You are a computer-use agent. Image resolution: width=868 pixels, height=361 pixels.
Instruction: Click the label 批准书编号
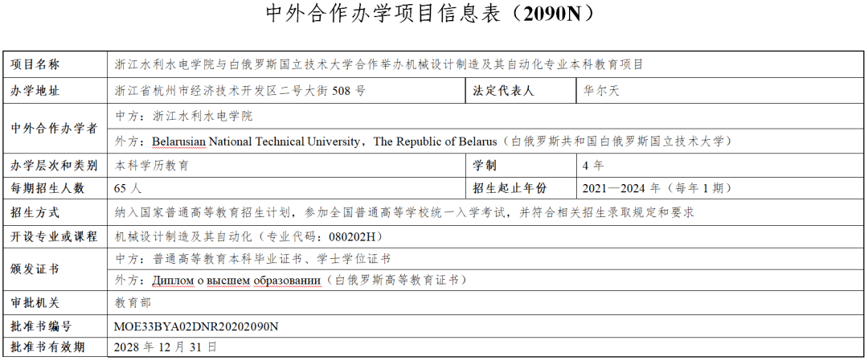point(41,326)
